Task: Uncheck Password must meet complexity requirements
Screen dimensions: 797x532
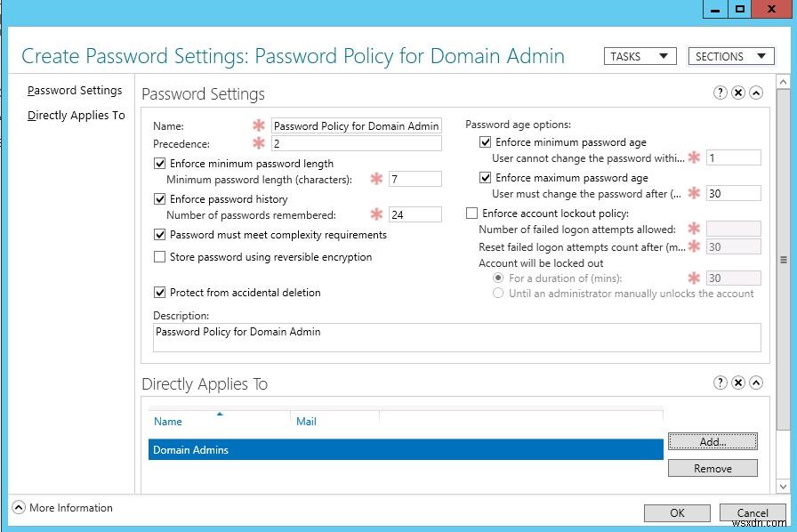Action: tap(159, 235)
